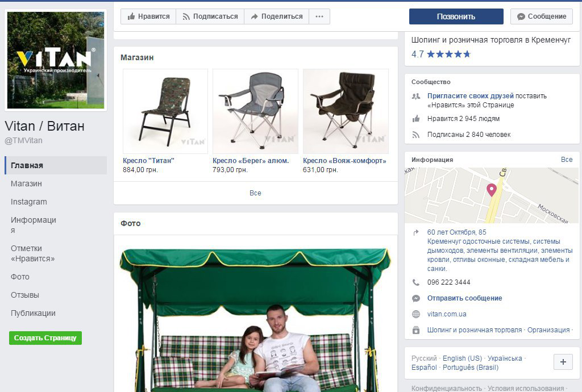Click the Сообщение message button
The width and height of the screenshot is (582, 392).
coord(542,16)
